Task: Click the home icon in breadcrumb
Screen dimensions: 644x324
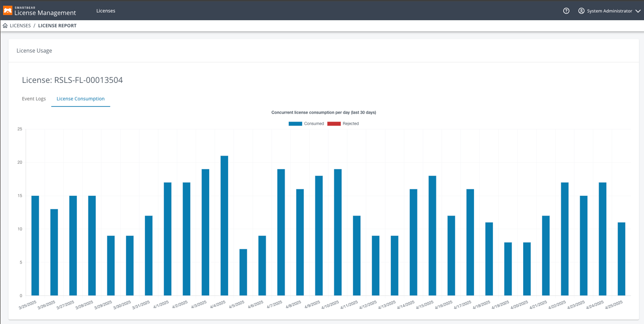Action: tap(5, 26)
